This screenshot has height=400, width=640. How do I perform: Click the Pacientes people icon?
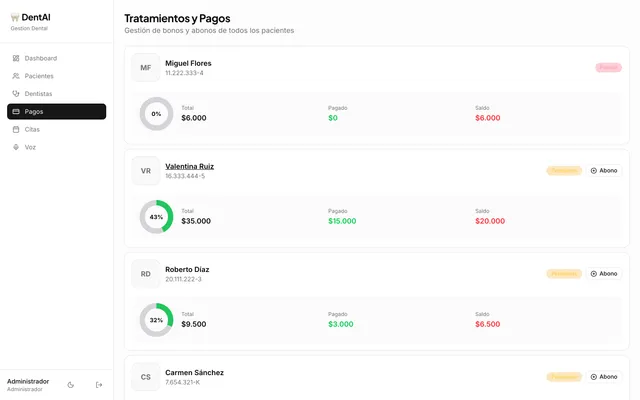[16, 76]
